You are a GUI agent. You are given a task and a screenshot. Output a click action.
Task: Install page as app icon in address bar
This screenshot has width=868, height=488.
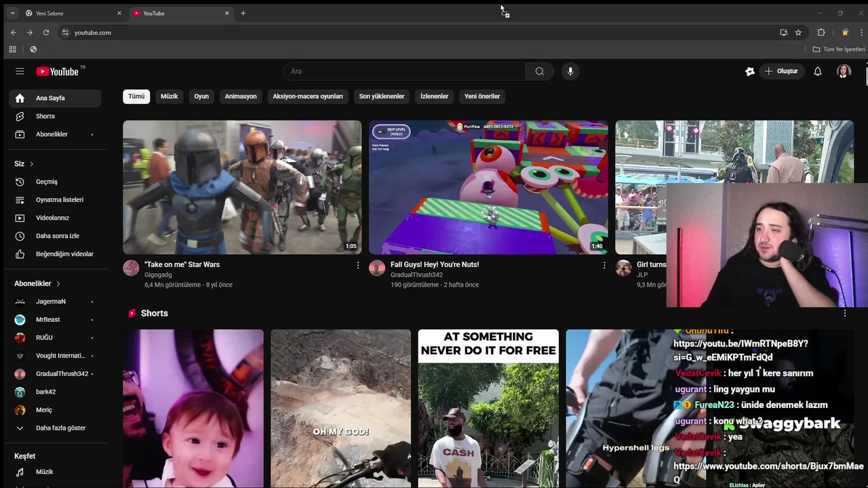click(783, 33)
